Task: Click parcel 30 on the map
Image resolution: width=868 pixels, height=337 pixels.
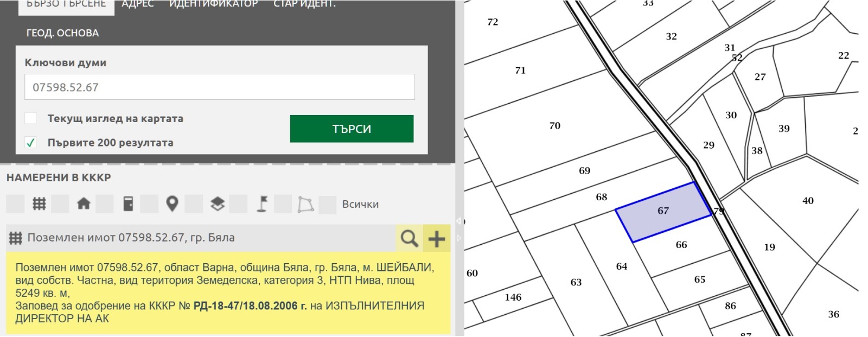Action: pyautogui.click(x=731, y=115)
